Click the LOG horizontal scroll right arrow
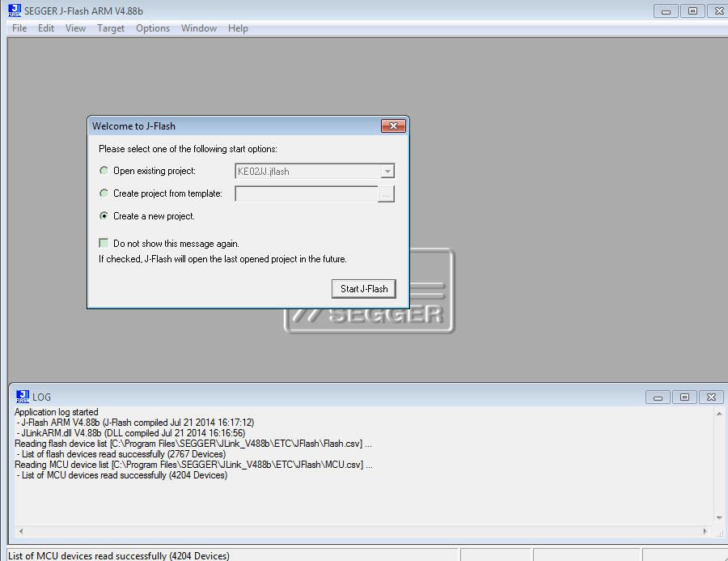The width and height of the screenshot is (728, 561). coord(705,531)
